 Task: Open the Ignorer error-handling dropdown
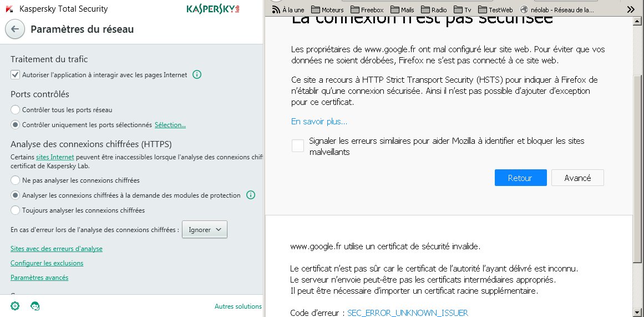(205, 229)
